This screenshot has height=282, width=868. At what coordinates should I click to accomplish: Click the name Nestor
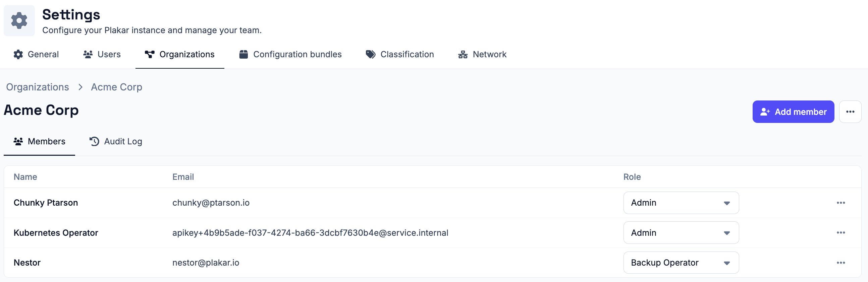pos(27,263)
